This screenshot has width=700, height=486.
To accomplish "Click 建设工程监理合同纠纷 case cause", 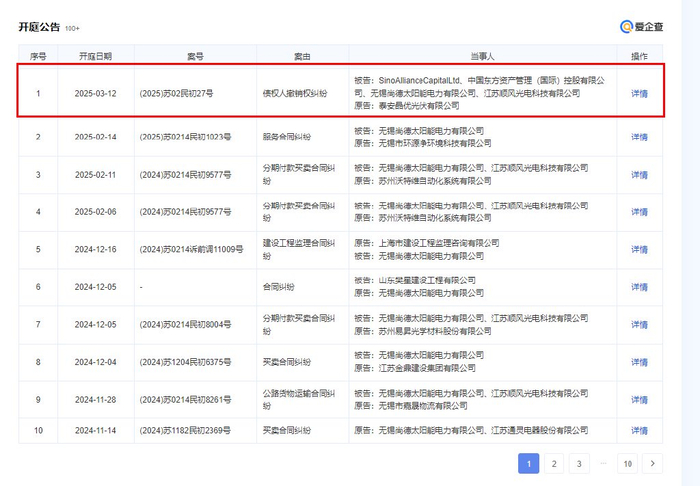I will 298,249.
